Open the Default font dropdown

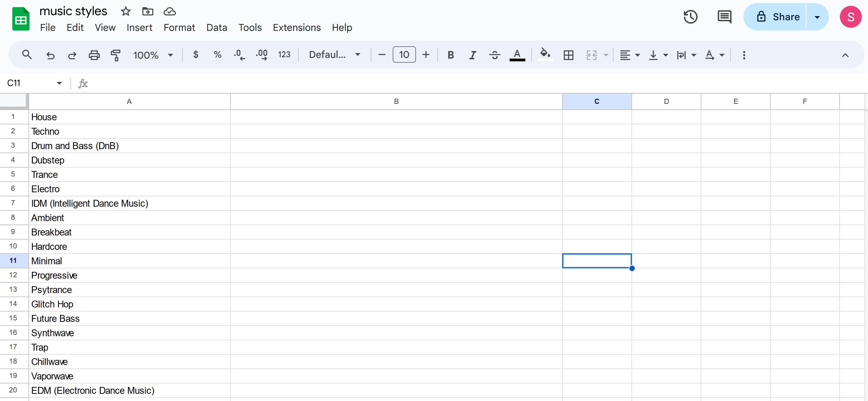coord(334,55)
